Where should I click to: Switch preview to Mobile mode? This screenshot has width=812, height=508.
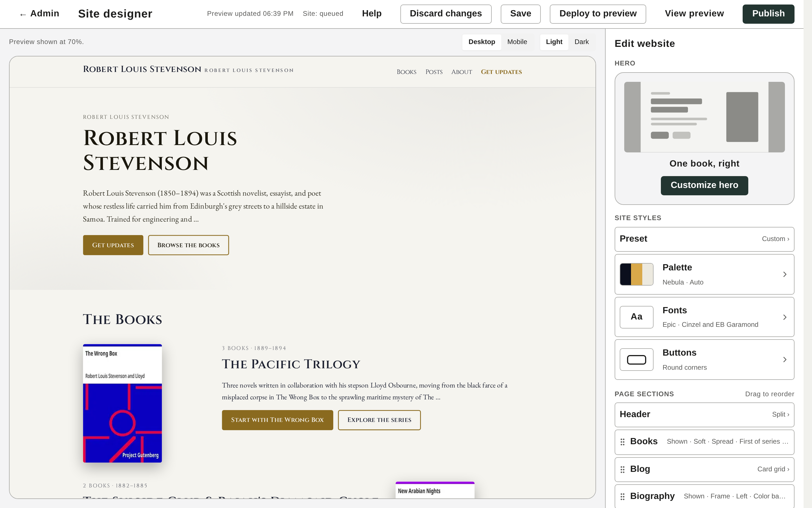(x=517, y=42)
